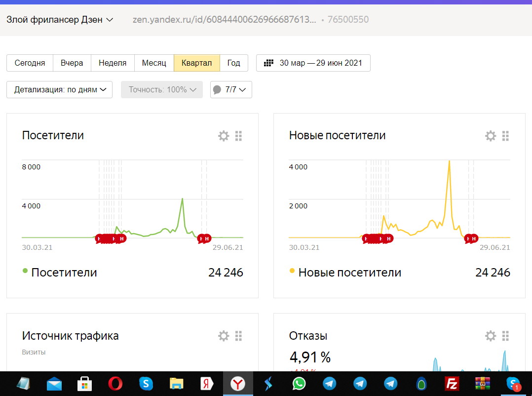Select the Месяц period tab

click(x=154, y=63)
